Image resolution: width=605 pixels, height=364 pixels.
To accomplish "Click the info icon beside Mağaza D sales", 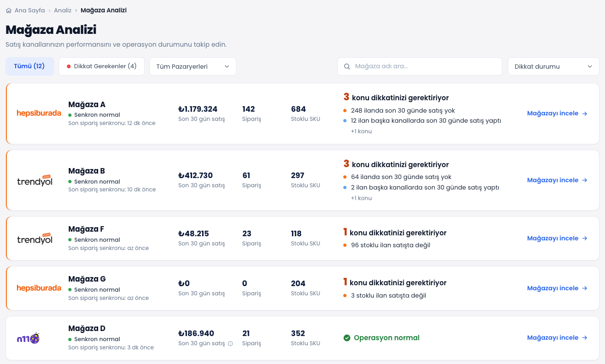I will [x=231, y=343].
